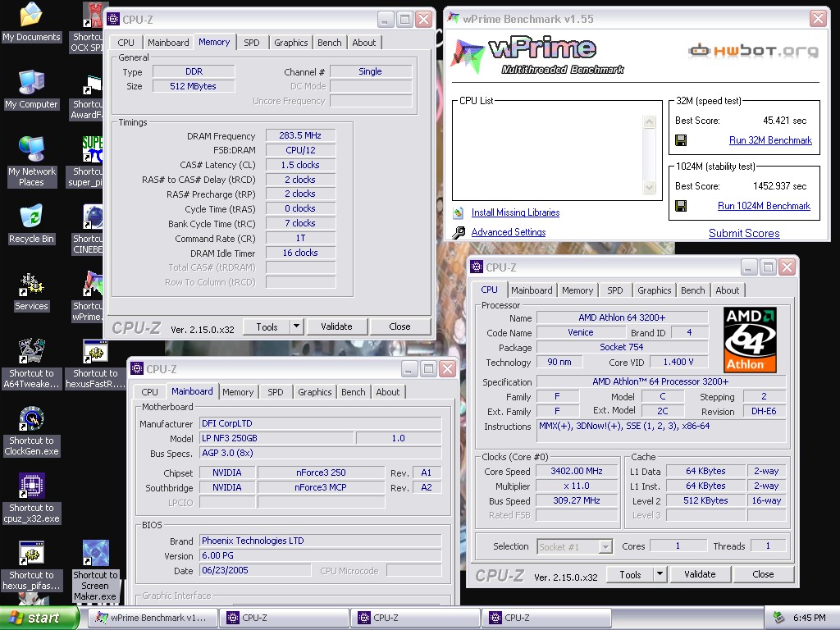Launch the hexus_pifast shortcut icon
840x630 pixels.
point(31,554)
